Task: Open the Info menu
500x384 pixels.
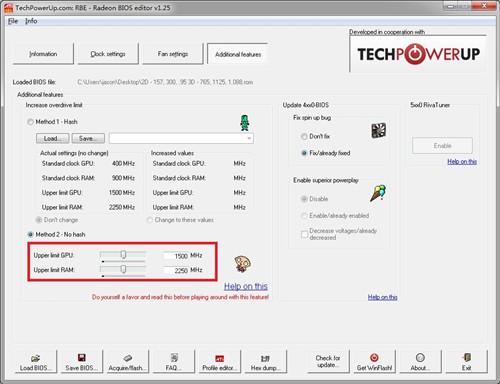Action: [31, 21]
